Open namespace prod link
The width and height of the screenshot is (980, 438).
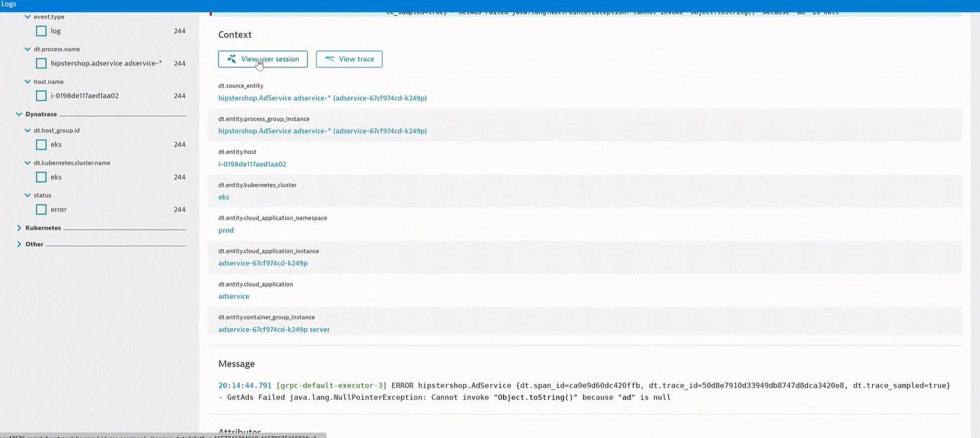click(226, 230)
